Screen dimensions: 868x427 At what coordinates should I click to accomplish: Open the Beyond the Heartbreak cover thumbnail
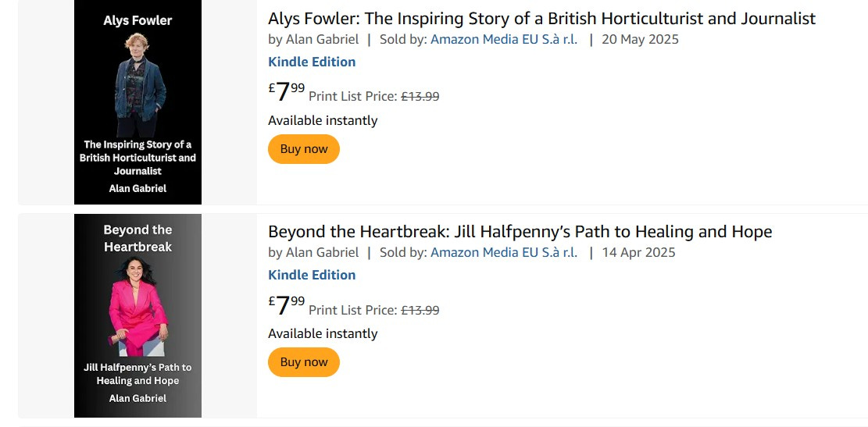pyautogui.click(x=138, y=315)
